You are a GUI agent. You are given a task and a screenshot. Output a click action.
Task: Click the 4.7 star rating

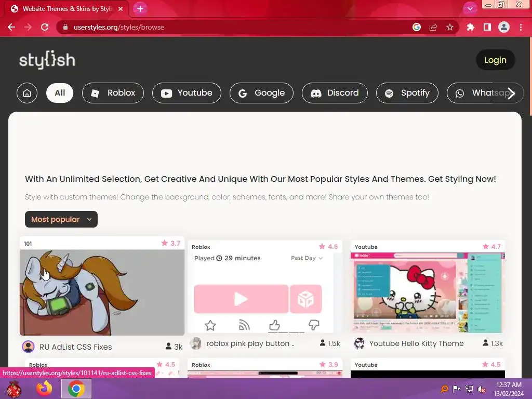(491, 247)
